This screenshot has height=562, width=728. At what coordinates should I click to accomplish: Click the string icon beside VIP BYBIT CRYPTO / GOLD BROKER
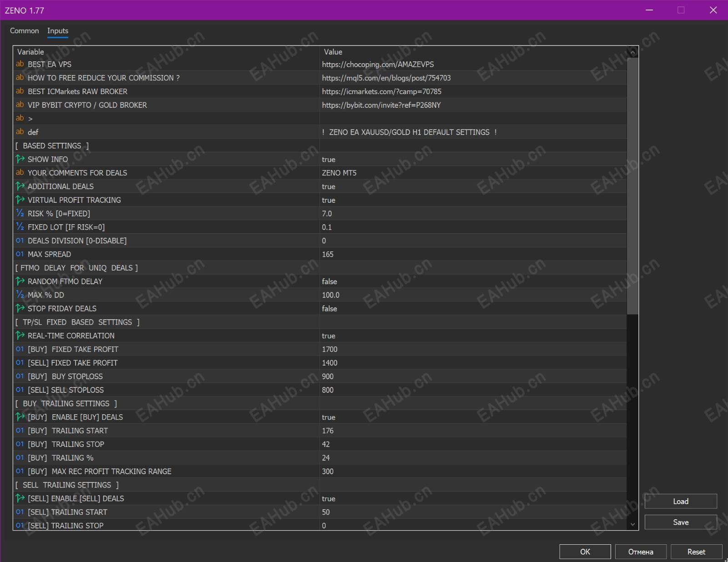pos(20,105)
